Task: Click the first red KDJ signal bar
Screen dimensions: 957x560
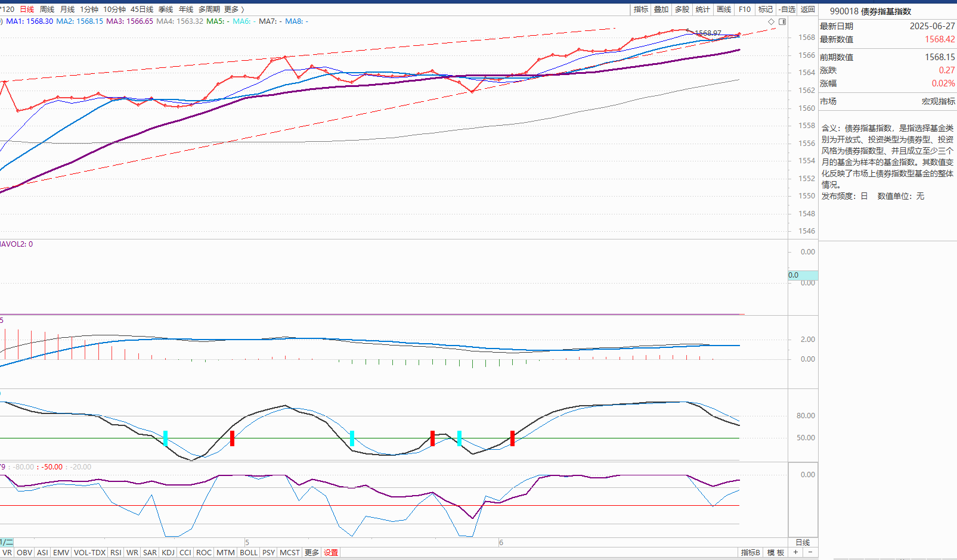Action: pyautogui.click(x=232, y=438)
